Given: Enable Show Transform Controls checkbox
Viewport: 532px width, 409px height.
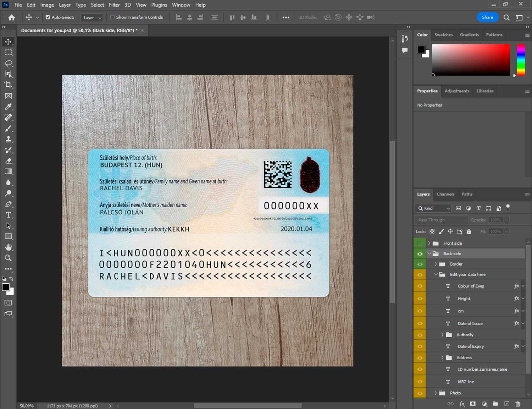Looking at the screenshot, I should tap(112, 17).
